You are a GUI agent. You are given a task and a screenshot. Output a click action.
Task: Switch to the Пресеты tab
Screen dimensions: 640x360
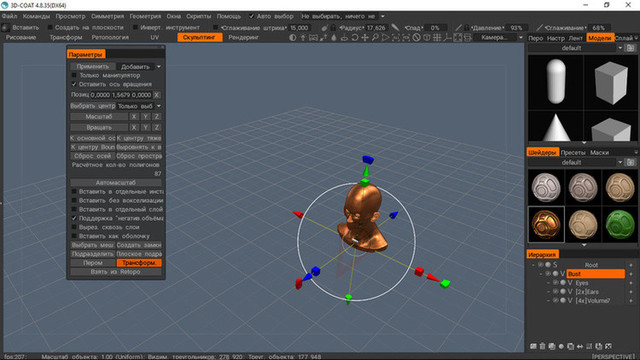[573, 153]
